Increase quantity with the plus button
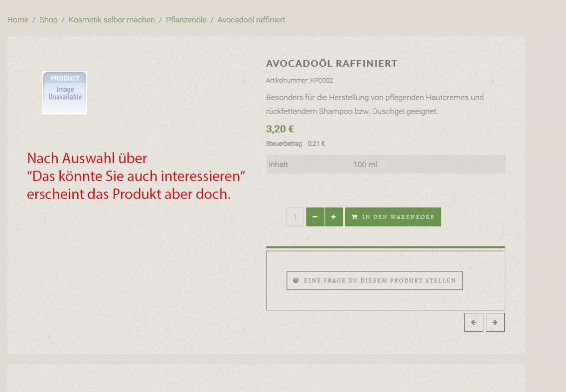 click(333, 217)
